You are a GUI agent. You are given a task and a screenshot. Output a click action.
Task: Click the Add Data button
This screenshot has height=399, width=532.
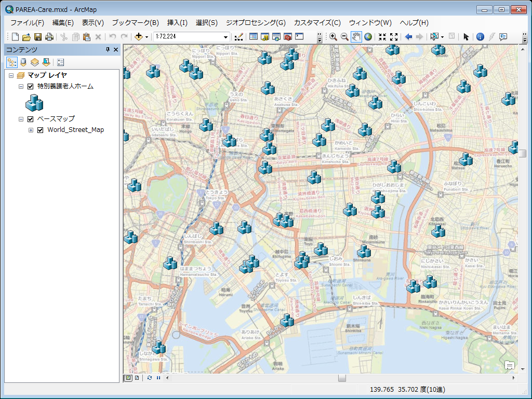pyautogui.click(x=138, y=37)
